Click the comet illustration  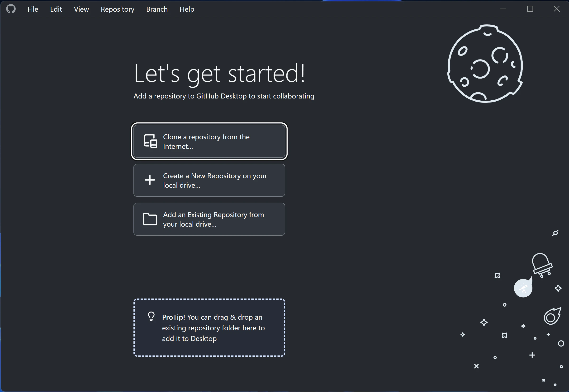point(552,316)
